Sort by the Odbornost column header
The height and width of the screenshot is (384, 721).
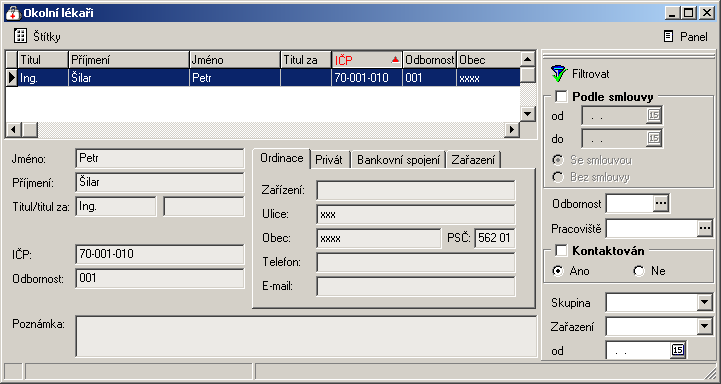tap(429, 60)
